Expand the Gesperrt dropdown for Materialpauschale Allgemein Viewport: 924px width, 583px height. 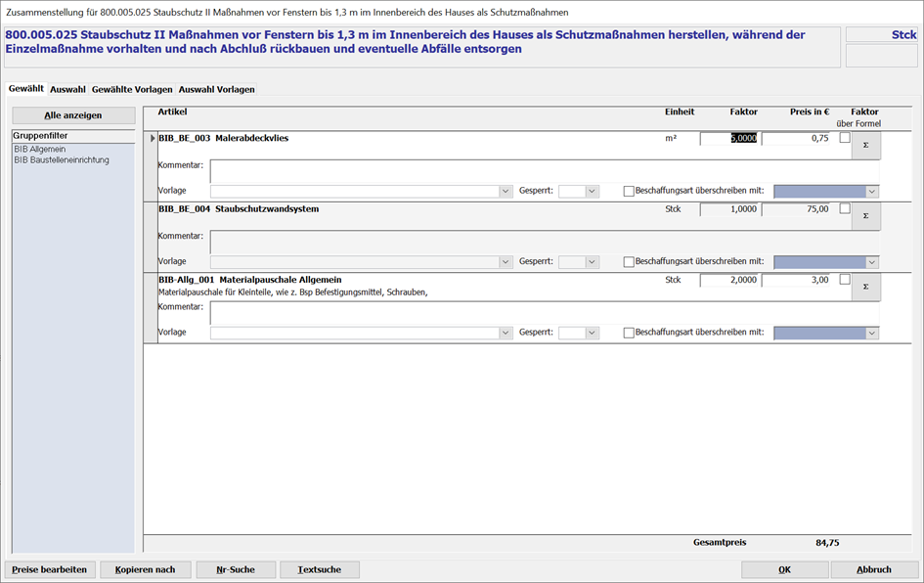point(592,333)
